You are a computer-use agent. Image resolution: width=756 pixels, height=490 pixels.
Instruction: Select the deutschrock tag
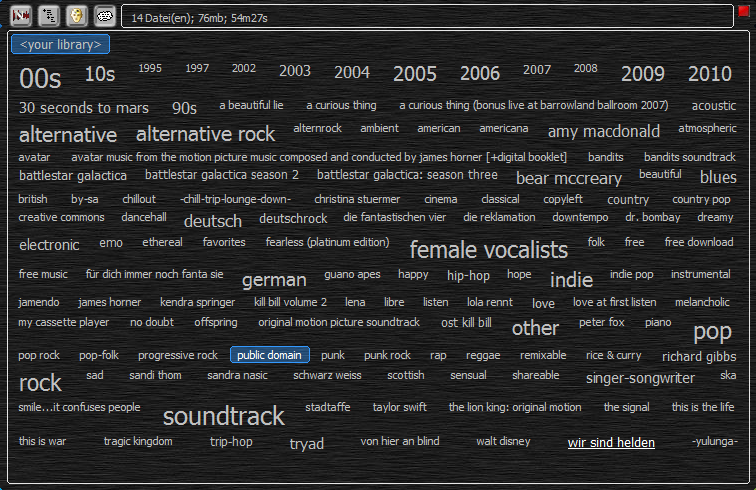coord(293,218)
